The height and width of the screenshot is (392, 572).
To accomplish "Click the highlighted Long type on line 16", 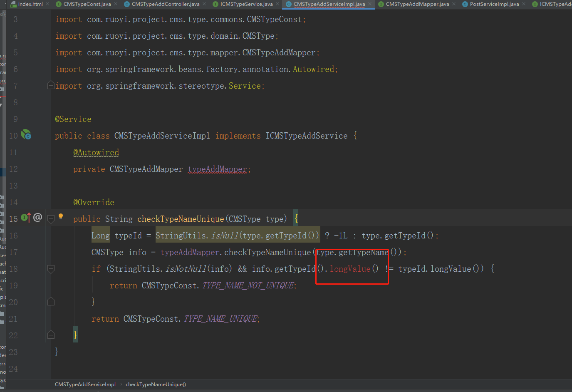I will (x=101, y=236).
